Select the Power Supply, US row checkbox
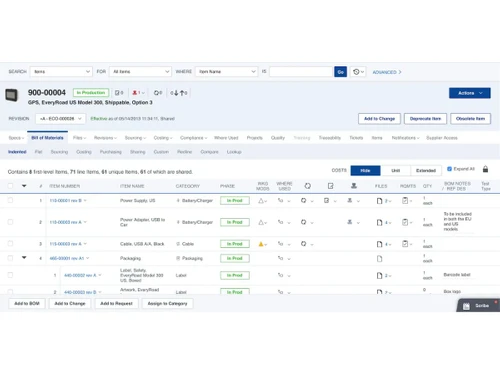Viewport: 500px width, 375px height. point(10,200)
